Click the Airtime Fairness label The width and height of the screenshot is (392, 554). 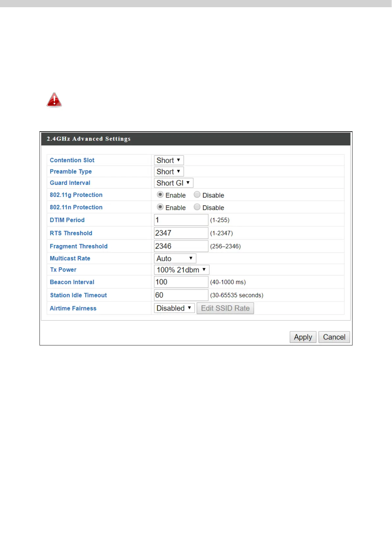pos(73,308)
